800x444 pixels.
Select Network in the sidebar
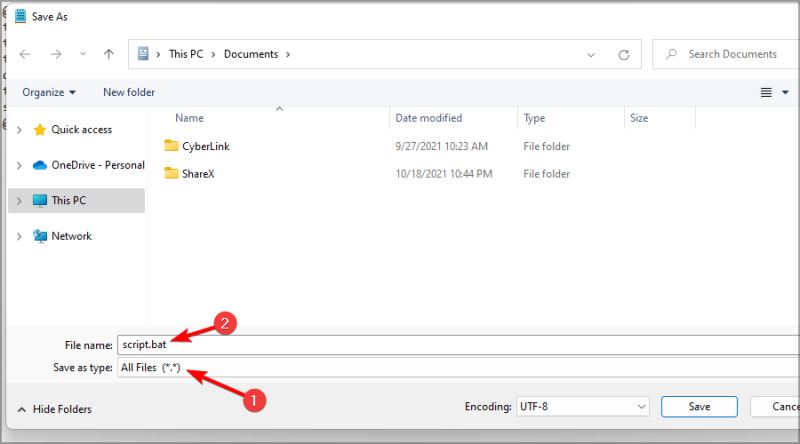click(71, 236)
